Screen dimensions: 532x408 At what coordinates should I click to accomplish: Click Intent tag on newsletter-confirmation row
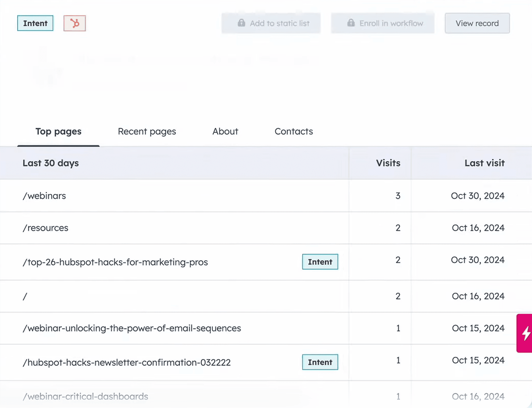coord(320,362)
